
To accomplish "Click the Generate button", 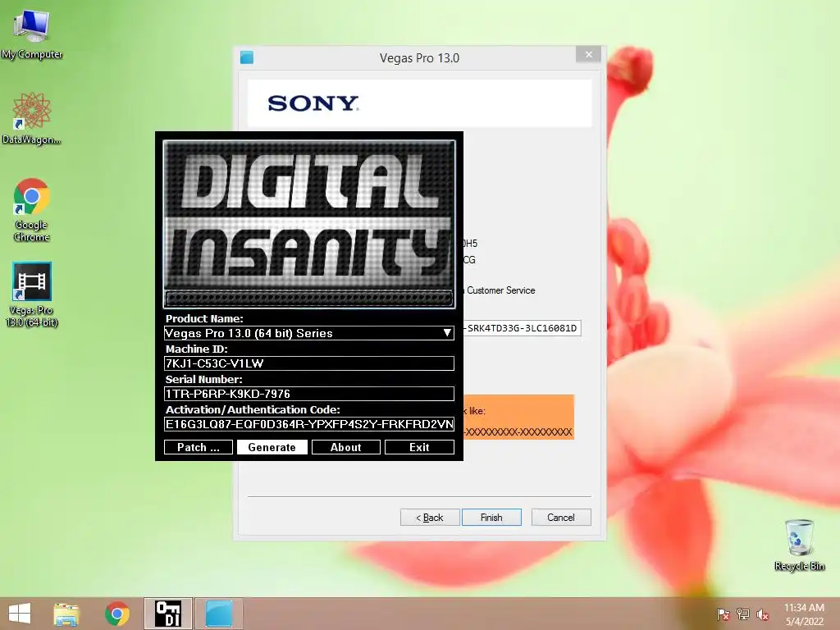I will (272, 447).
